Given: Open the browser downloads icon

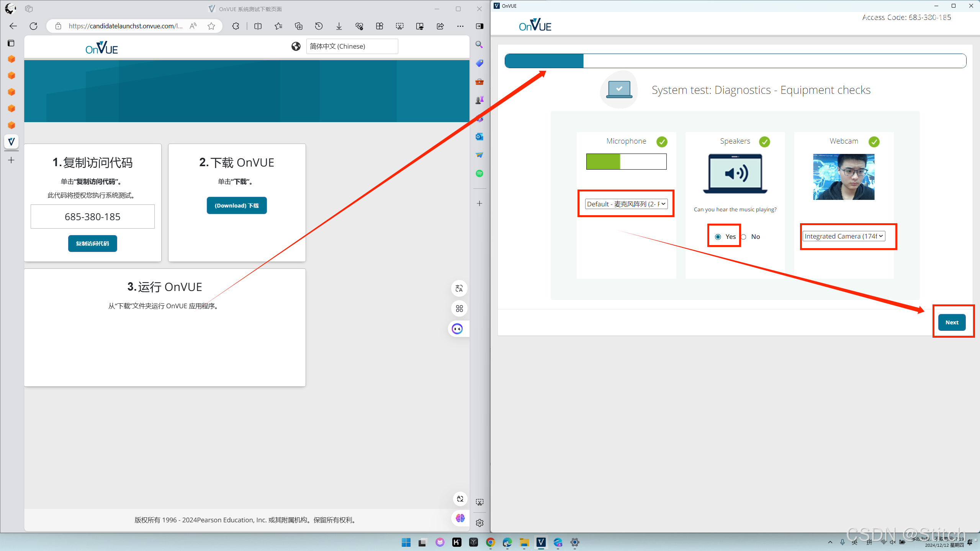Looking at the screenshot, I should [x=339, y=26].
